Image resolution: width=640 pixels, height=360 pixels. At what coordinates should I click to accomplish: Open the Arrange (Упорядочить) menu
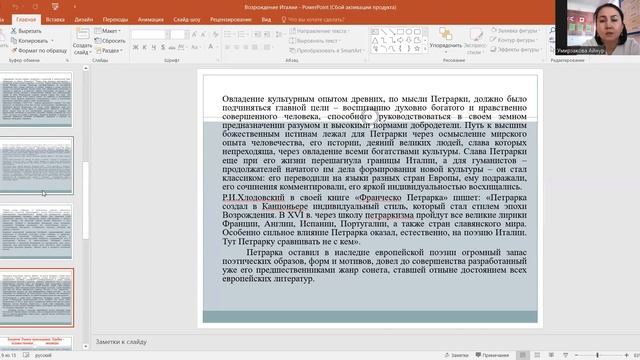tap(445, 40)
